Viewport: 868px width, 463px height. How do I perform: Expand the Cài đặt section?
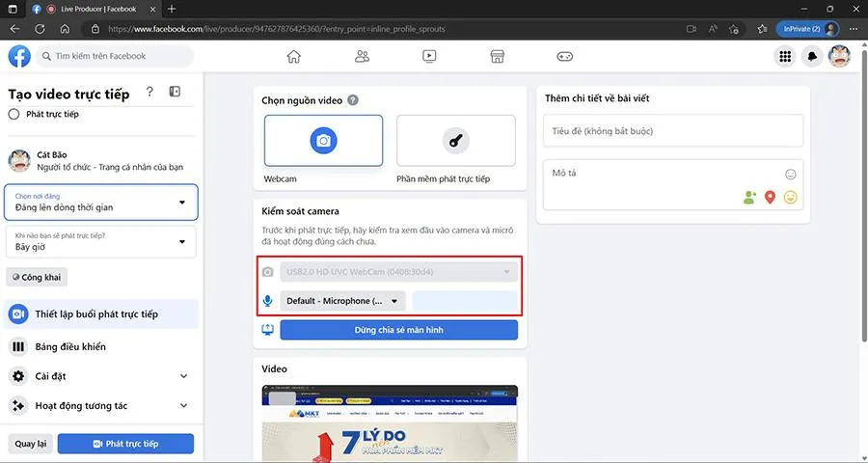click(x=99, y=376)
